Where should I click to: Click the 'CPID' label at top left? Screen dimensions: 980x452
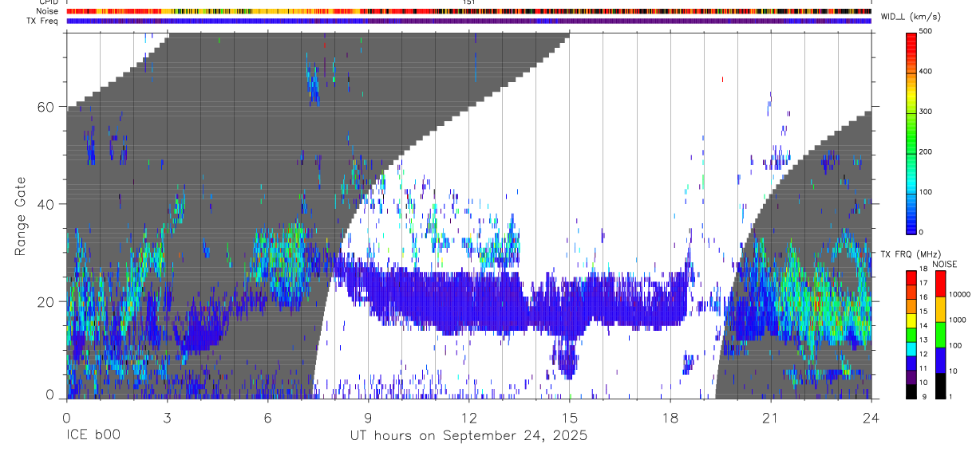pos(49,2)
